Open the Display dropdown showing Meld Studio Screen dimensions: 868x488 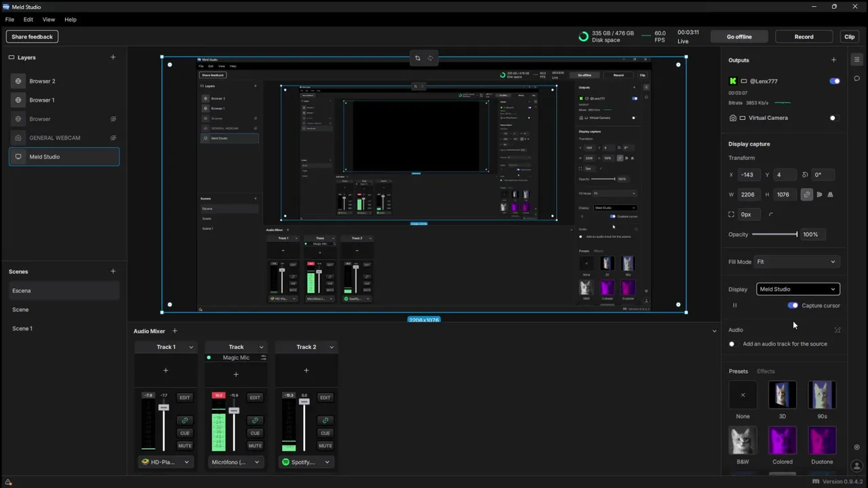[x=797, y=289]
